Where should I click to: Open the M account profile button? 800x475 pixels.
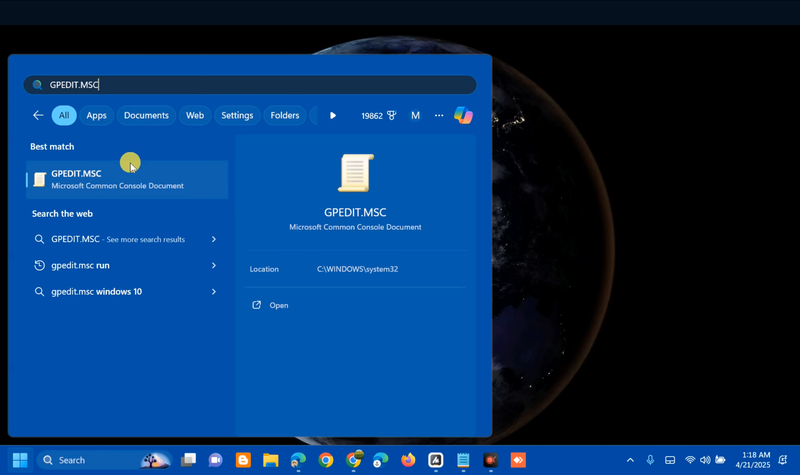(415, 116)
